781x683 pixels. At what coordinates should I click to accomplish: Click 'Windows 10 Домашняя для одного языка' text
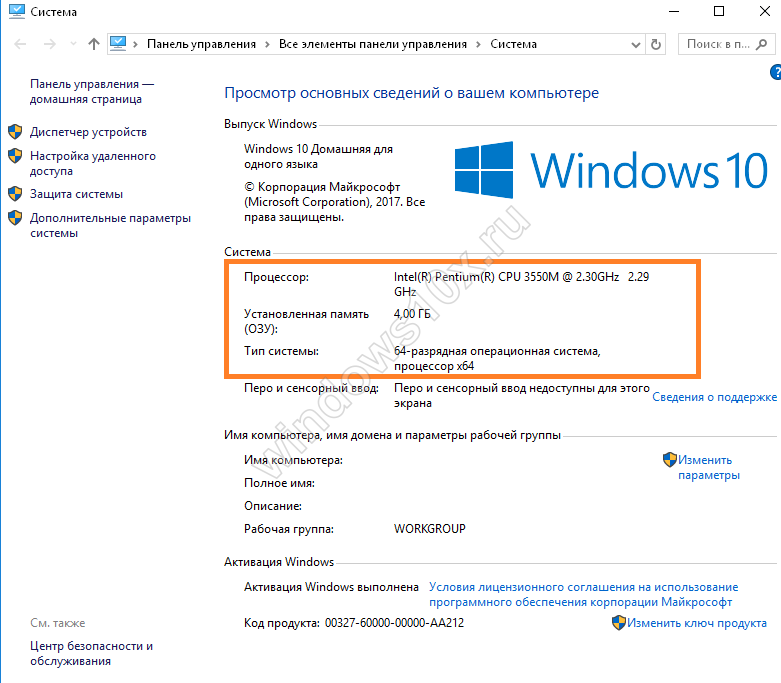[318, 156]
